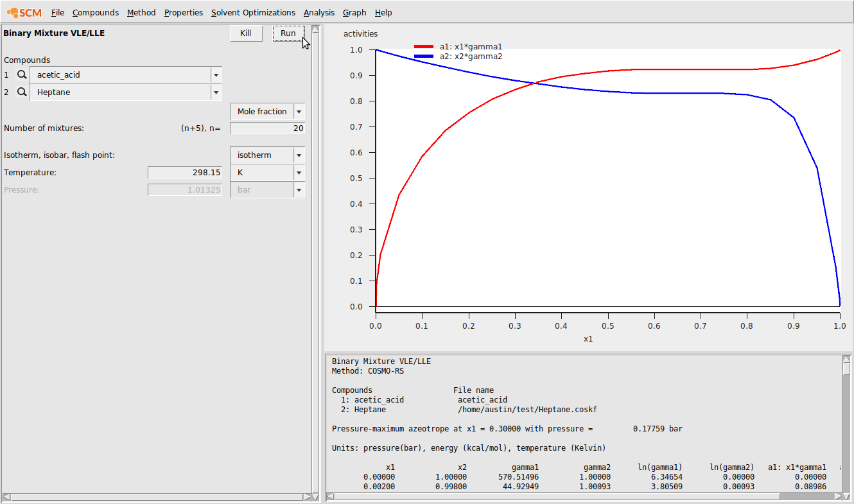Open the Solvent Optimizations menu
Image resolution: width=854 pixels, height=504 pixels.
(x=253, y=12)
